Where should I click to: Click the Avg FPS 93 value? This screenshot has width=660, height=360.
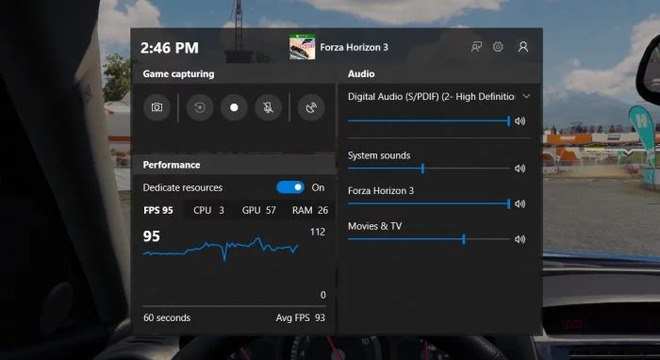tap(301, 318)
